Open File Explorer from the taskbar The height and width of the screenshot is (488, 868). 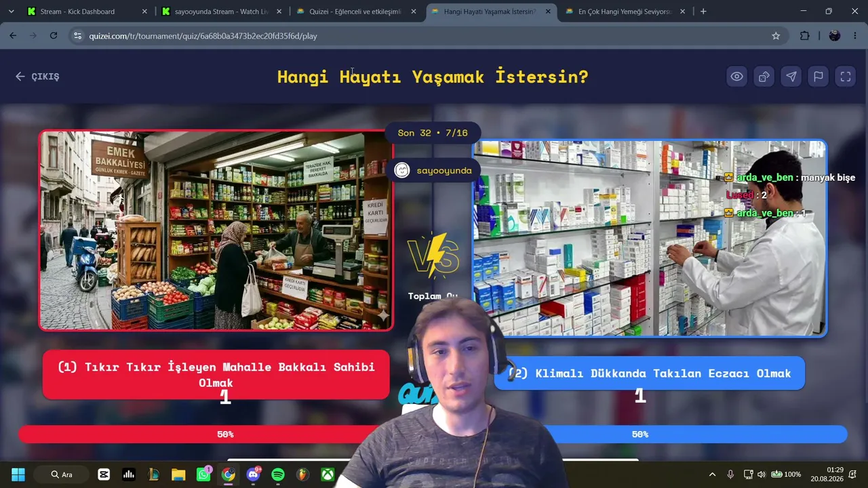tap(178, 474)
